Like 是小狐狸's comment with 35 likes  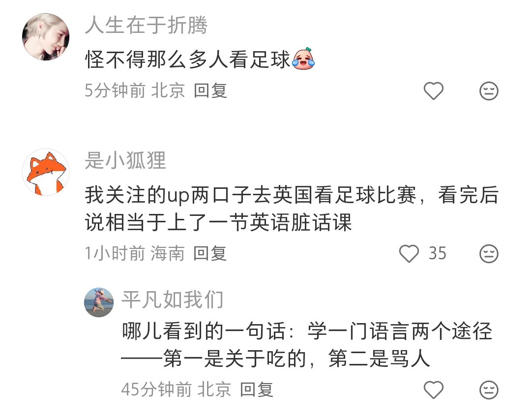tap(409, 254)
